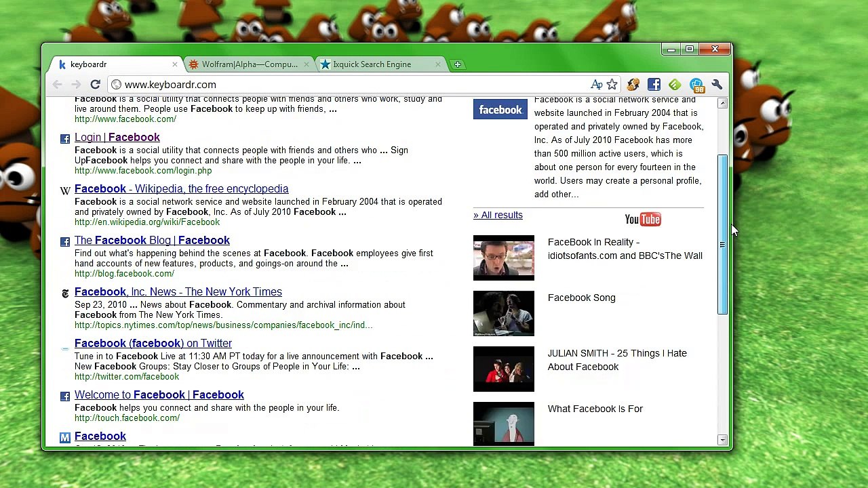868x488 pixels.
Task: Click the New York Times favicon
Action: (x=65, y=293)
